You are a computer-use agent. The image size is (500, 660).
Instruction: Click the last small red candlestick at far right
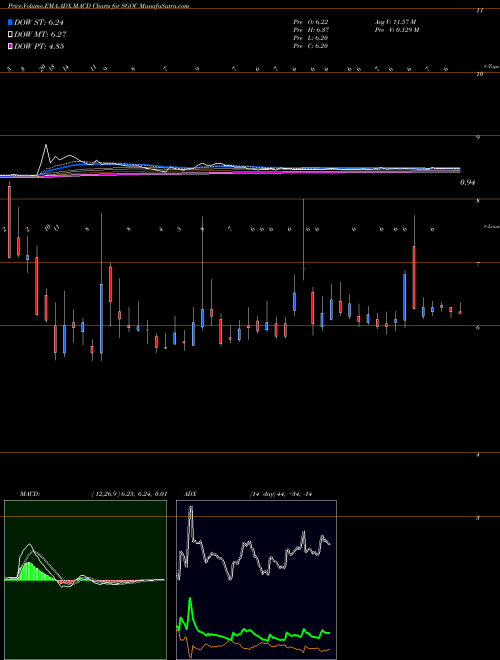click(x=460, y=312)
